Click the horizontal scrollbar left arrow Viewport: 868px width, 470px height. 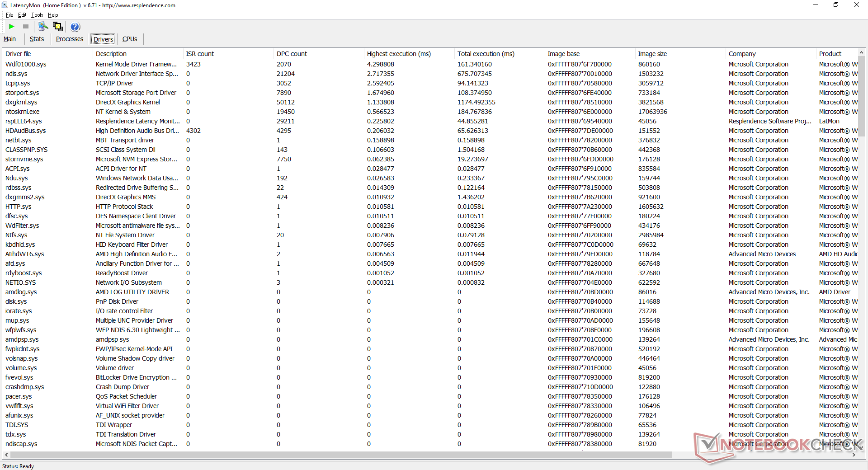(x=6, y=455)
